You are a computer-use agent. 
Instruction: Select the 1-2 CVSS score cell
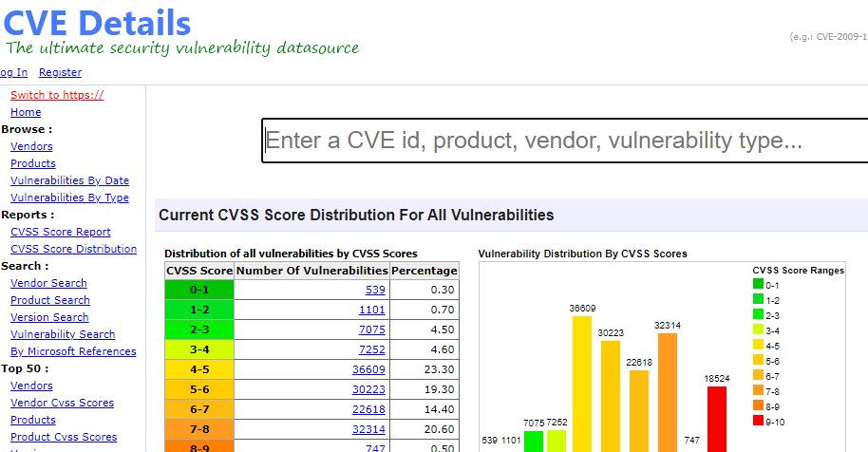(199, 310)
